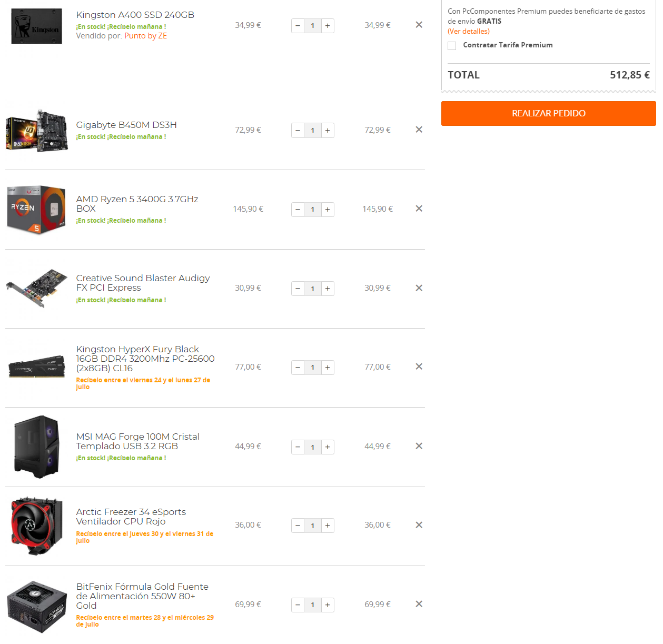This screenshot has height=644, width=663.
Task: Decrease HyperX Fury Black RAM quantity
Action: (x=298, y=368)
